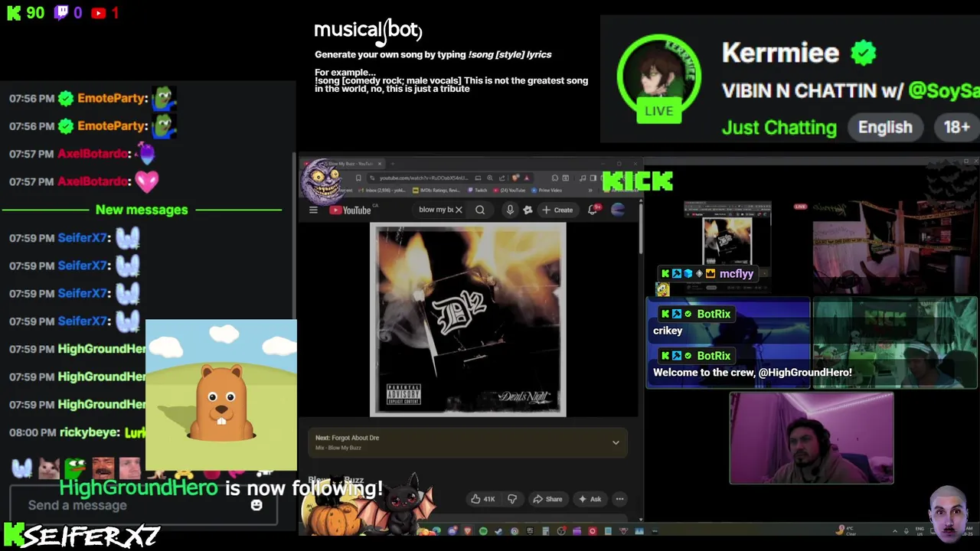This screenshot has height=551, width=980.
Task: Clear the 'blow my bu' search text
Action: pos(459,210)
